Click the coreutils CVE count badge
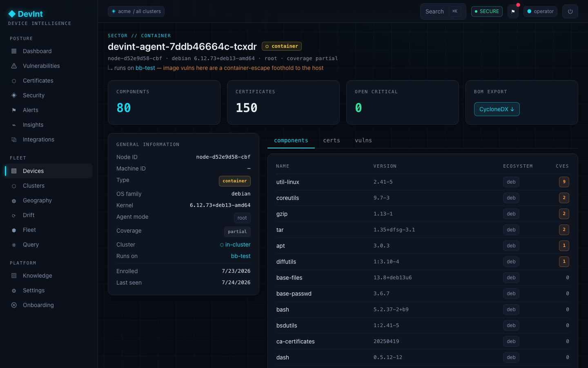Screen dimensions: 588x368 pyautogui.click(x=564, y=198)
